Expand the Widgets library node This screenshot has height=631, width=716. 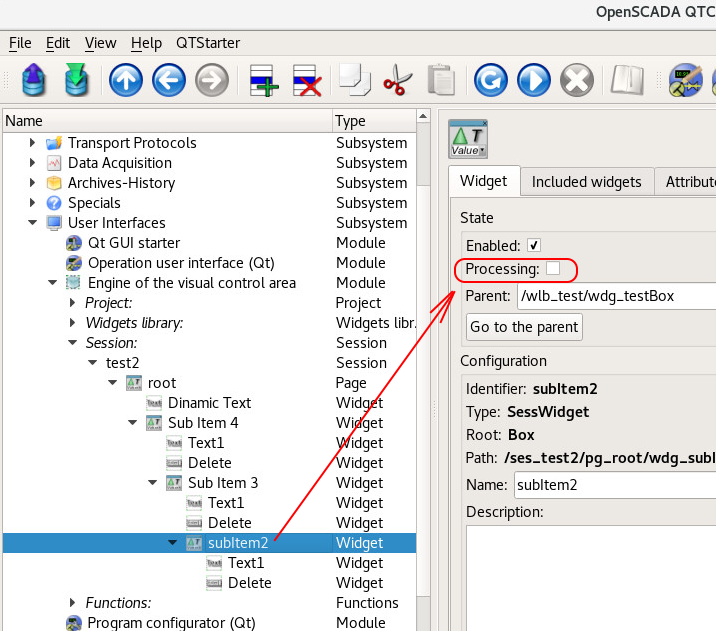click(x=73, y=323)
